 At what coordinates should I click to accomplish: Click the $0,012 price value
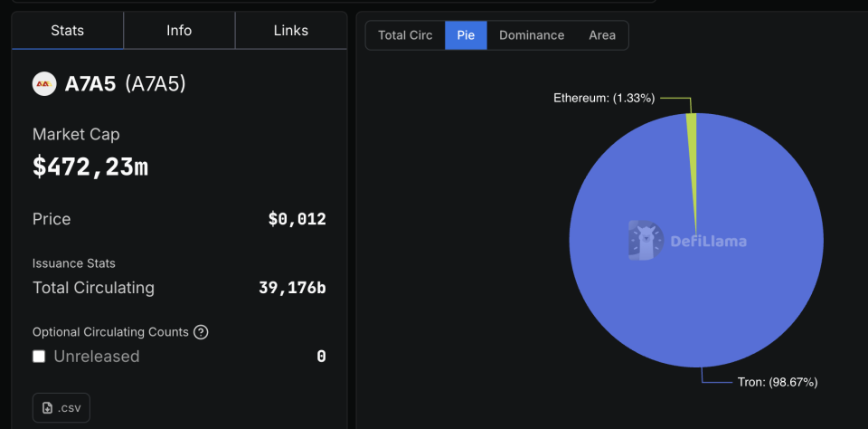[297, 219]
